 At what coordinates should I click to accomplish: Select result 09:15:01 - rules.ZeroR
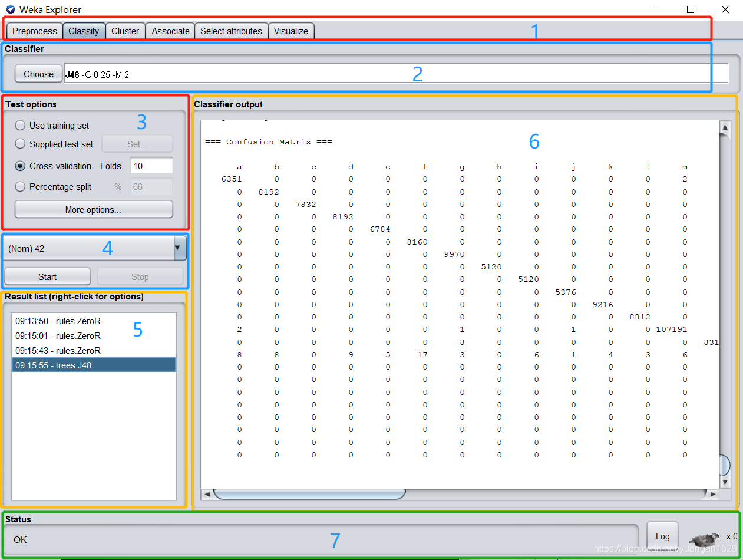tap(94, 335)
